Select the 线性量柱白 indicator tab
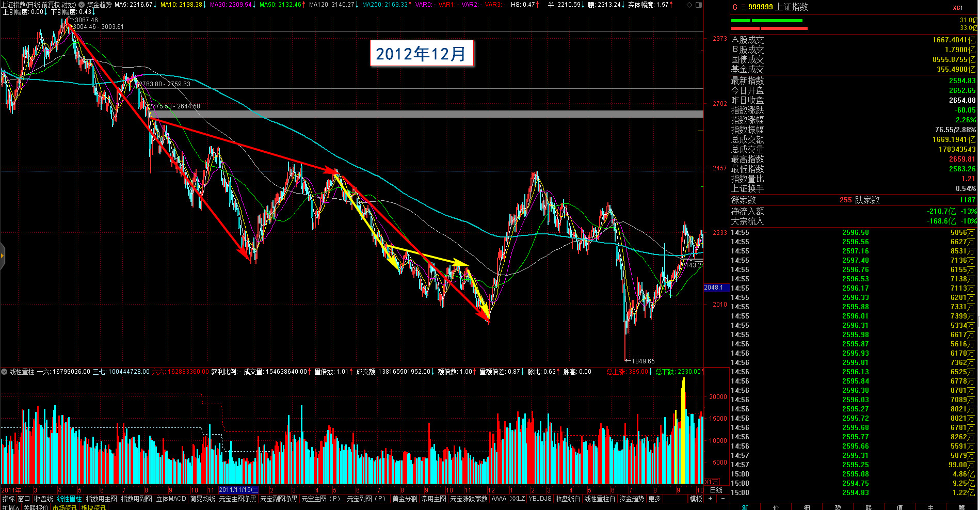 [x=600, y=499]
